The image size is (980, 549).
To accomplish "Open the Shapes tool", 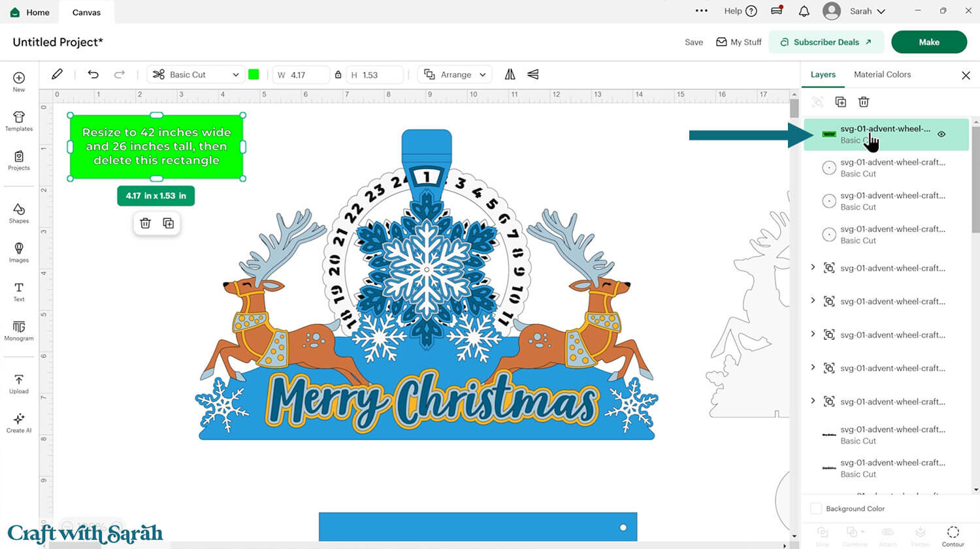I will 19,213.
